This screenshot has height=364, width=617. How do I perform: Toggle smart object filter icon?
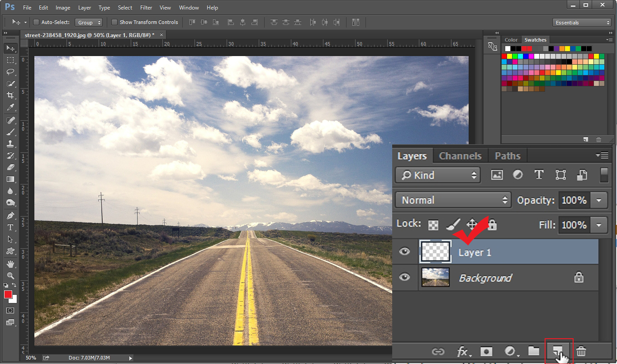(x=582, y=175)
